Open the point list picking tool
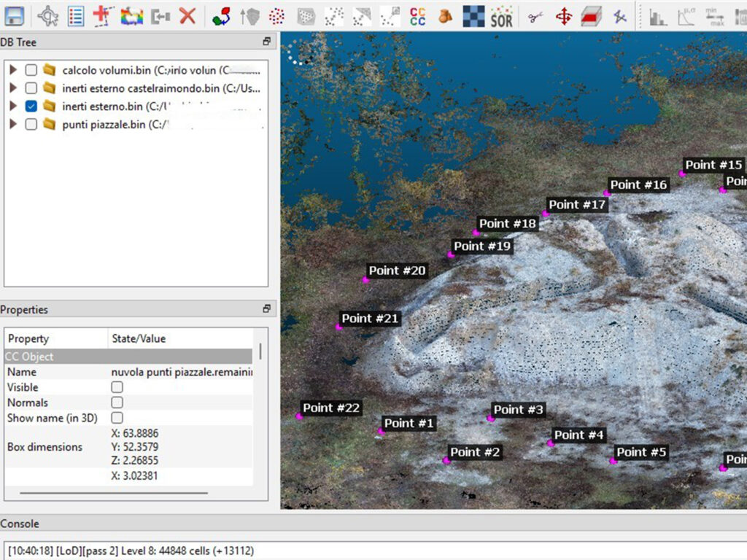The image size is (747, 560). pyautogui.click(x=75, y=15)
